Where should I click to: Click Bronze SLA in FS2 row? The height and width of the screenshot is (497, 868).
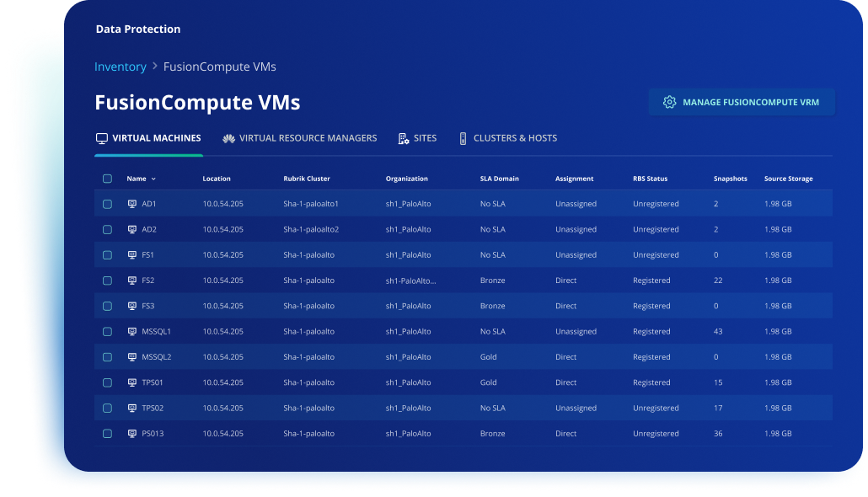[x=493, y=281]
